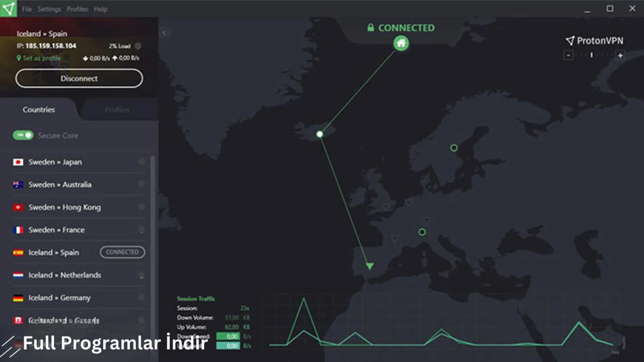Click the Set as profile link
The width and height of the screenshot is (644, 362).
coord(39,58)
